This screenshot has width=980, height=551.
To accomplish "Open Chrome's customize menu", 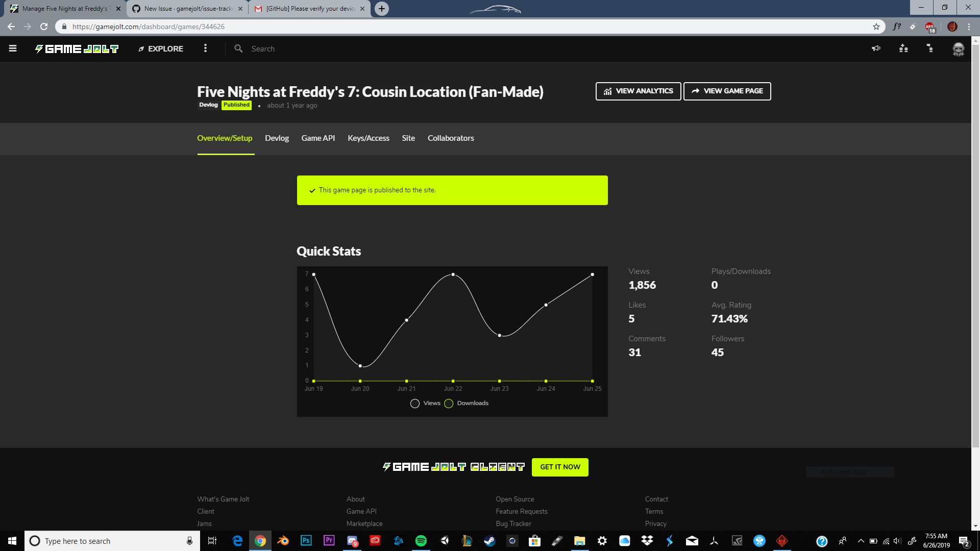I will coord(969,27).
